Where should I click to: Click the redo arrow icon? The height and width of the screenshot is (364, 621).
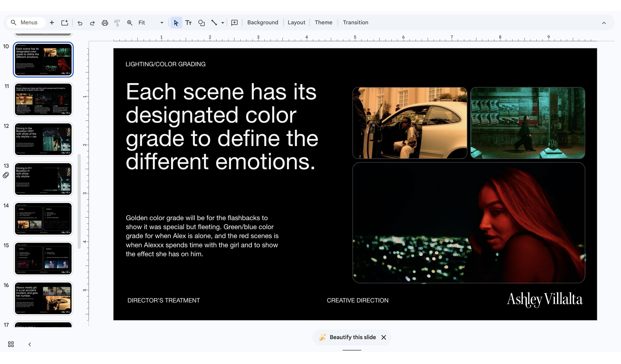coord(92,23)
